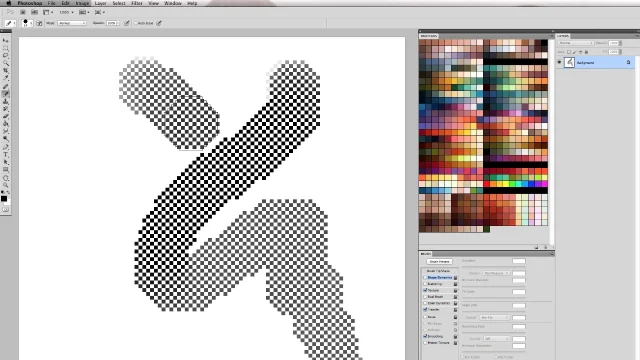The width and height of the screenshot is (640, 360).
Task: Toggle Quick Mask mode at toolbox bottom
Action: (x=5, y=209)
